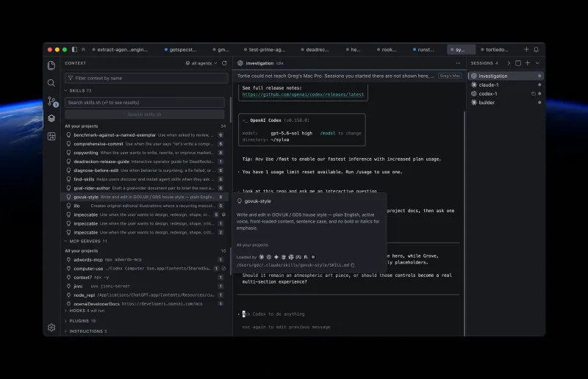588x379 pixels.
Task: Switch to the runst... tab
Action: coord(423,49)
